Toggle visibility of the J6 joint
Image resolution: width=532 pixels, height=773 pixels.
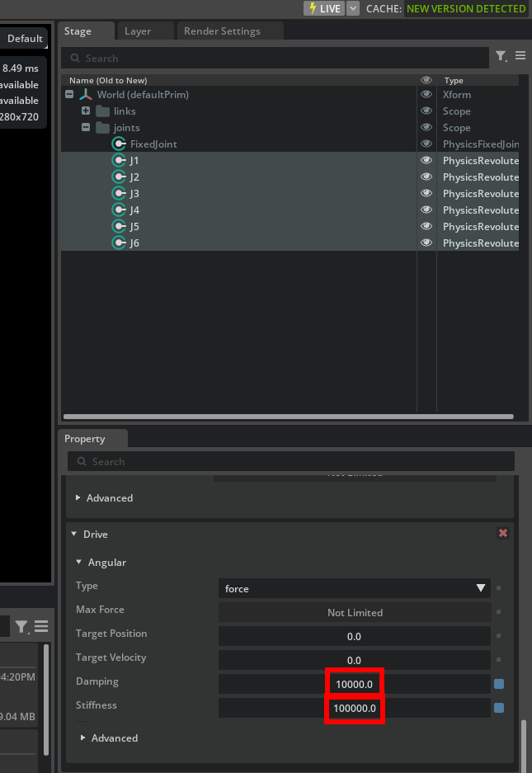point(426,243)
